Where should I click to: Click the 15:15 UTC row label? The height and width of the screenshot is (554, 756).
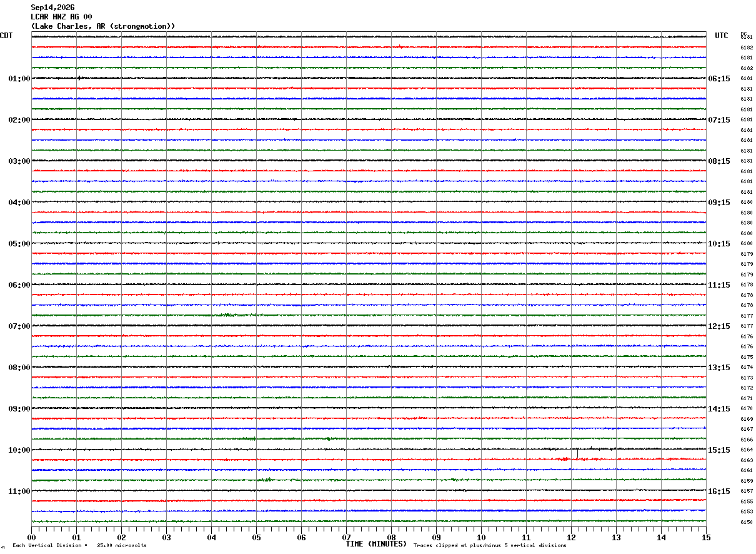(719, 450)
